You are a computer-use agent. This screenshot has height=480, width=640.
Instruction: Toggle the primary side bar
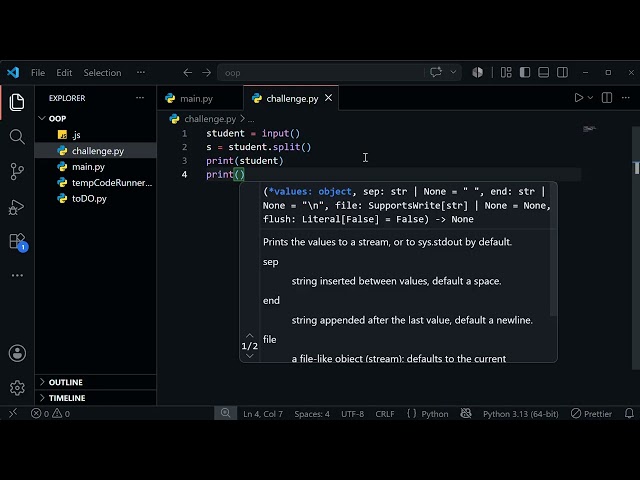pyautogui.click(x=525, y=73)
